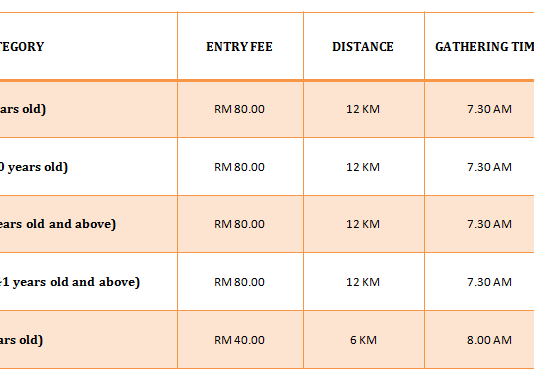
Task: Select the fourth row's 12 KM distance cell
Action: tap(364, 282)
